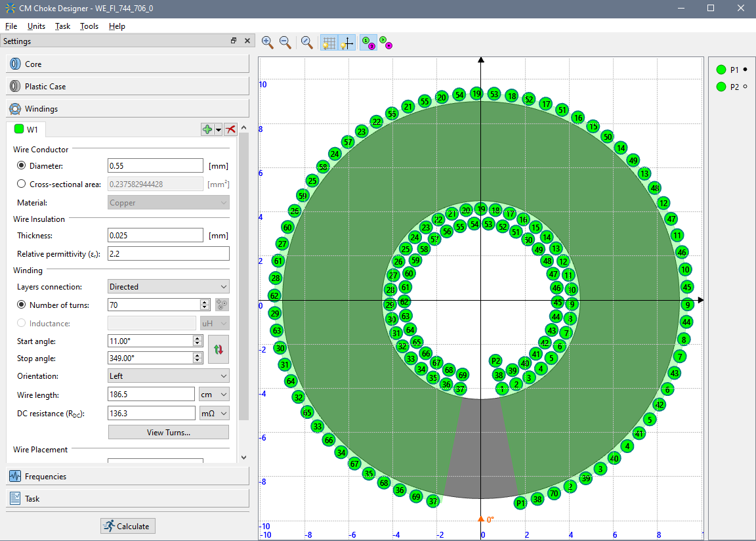Toggle winding direction display icon

(386, 43)
